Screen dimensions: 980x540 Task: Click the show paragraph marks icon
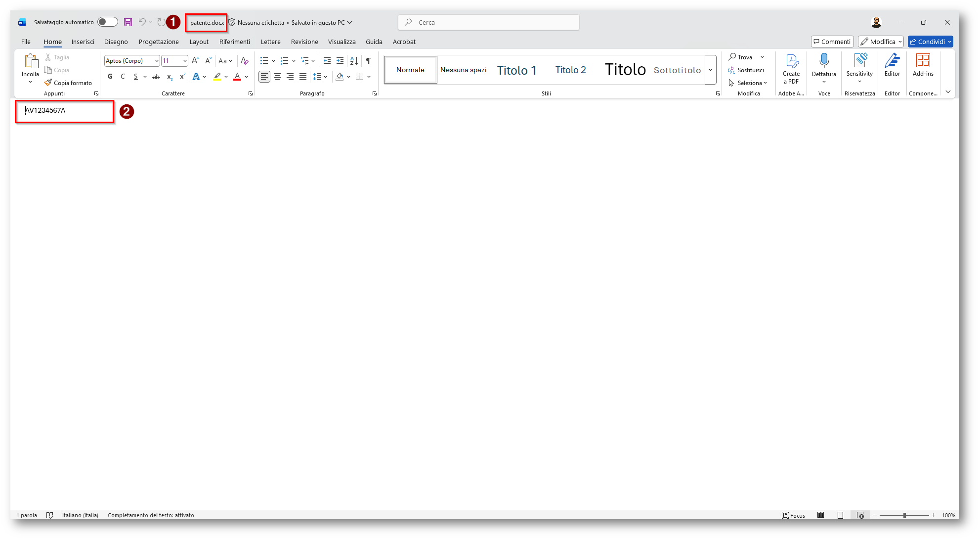pyautogui.click(x=369, y=61)
